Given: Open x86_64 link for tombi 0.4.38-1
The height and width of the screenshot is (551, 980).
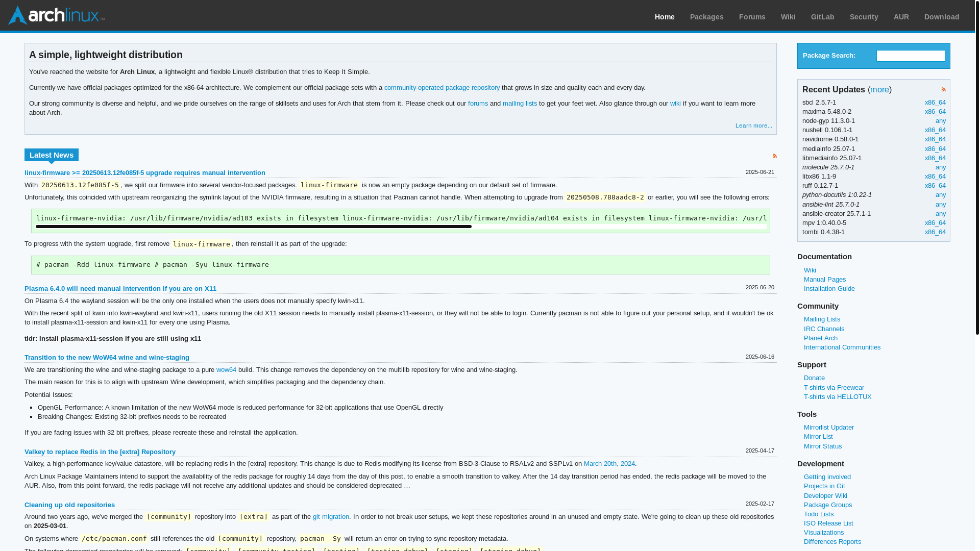Looking at the screenshot, I should (935, 232).
